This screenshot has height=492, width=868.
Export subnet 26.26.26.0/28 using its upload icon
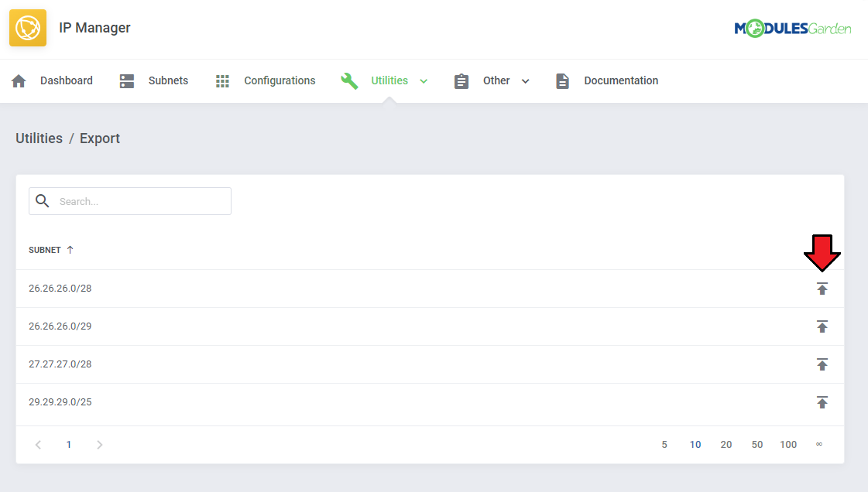point(822,289)
